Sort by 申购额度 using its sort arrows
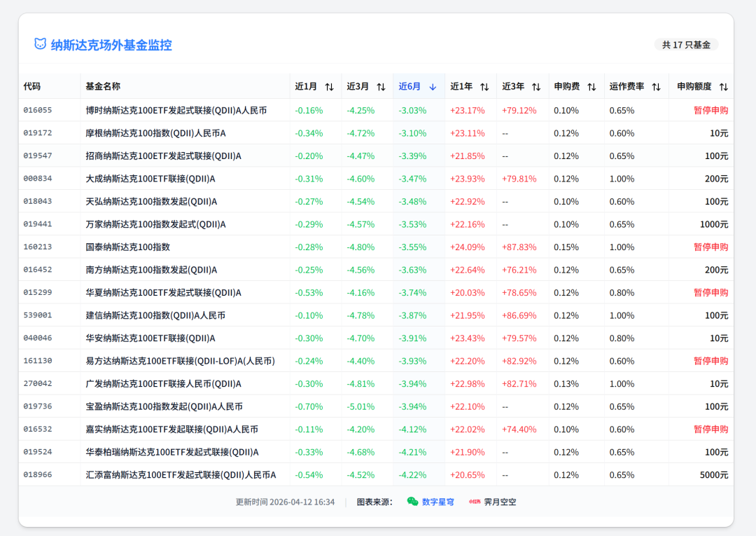 (723, 87)
